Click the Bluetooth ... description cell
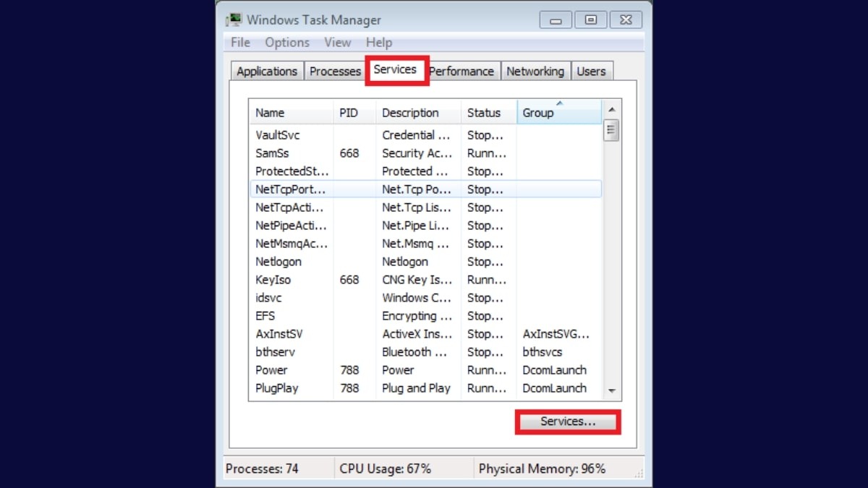This screenshot has width=868, height=488. tap(414, 352)
